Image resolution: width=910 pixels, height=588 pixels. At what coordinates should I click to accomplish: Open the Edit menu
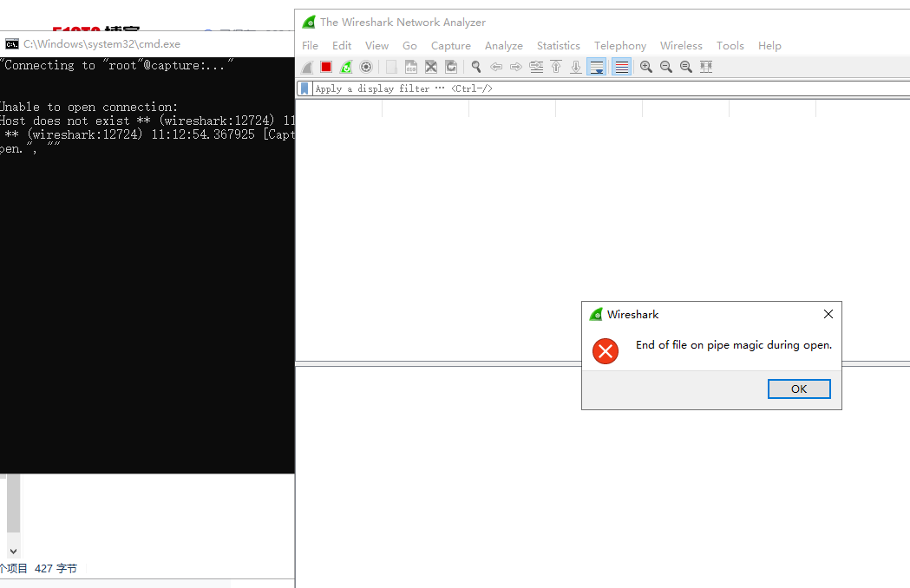point(342,46)
